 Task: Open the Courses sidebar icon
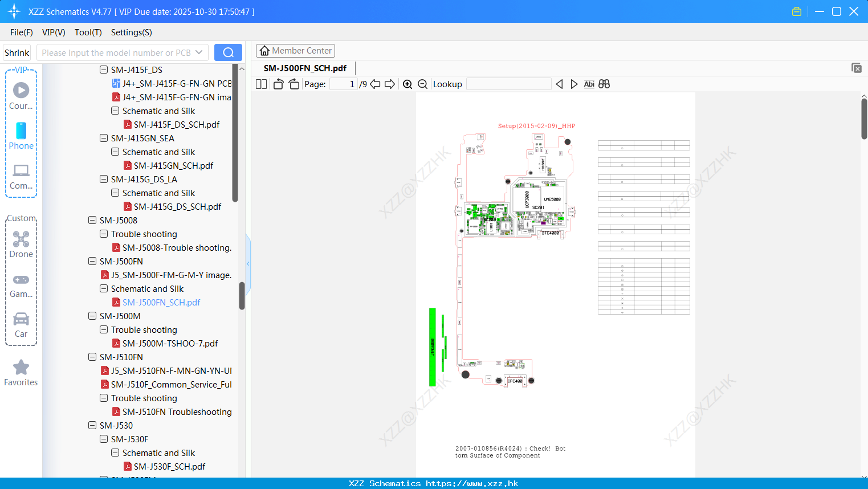pos(21,96)
